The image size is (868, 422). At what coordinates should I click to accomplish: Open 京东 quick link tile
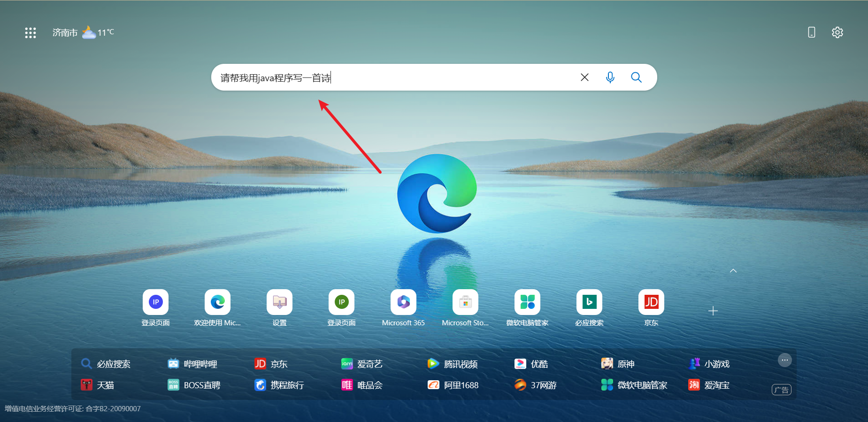click(x=651, y=308)
